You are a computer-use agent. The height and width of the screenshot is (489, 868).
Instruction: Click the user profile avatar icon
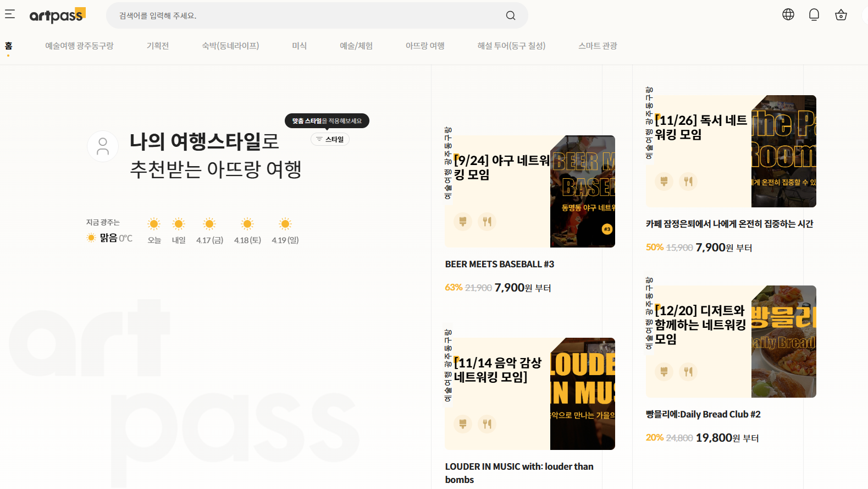coord(103,146)
